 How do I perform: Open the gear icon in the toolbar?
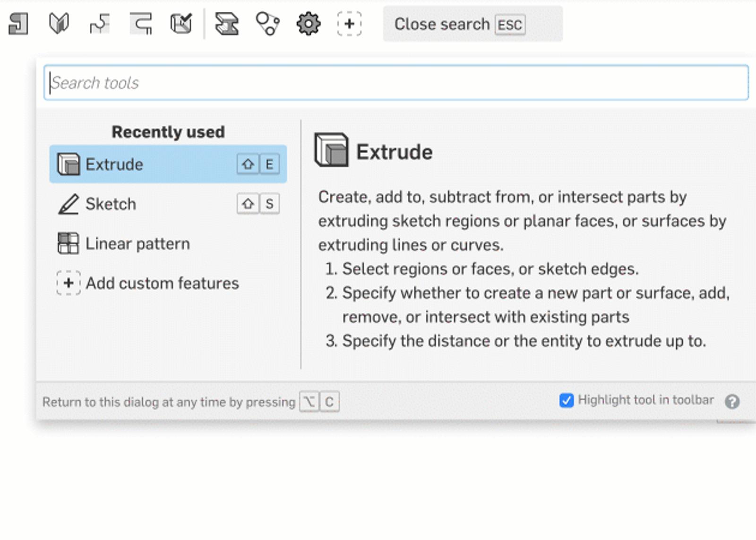(x=308, y=24)
